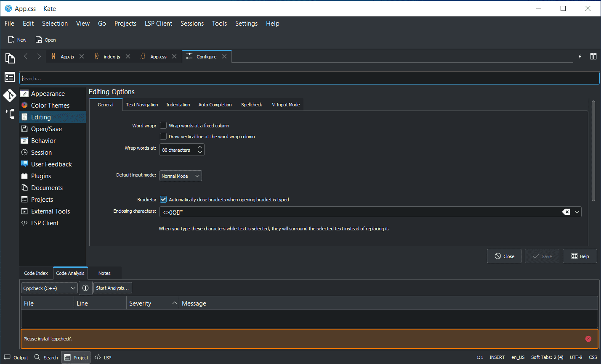Viewport: 601px width, 364px height.
Task: Close the App.js tab
Action: (x=82, y=56)
